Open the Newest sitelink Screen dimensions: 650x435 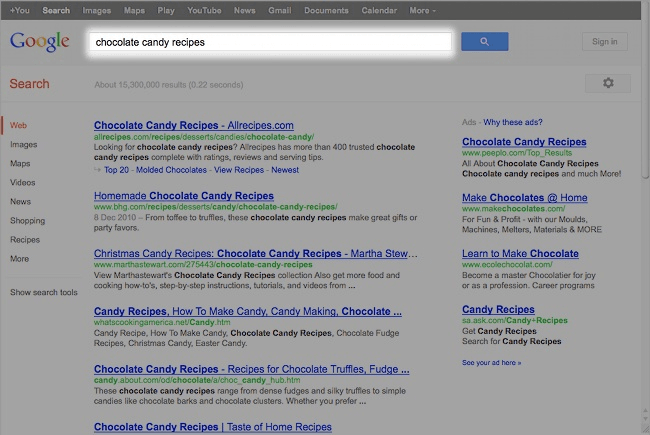click(285, 170)
